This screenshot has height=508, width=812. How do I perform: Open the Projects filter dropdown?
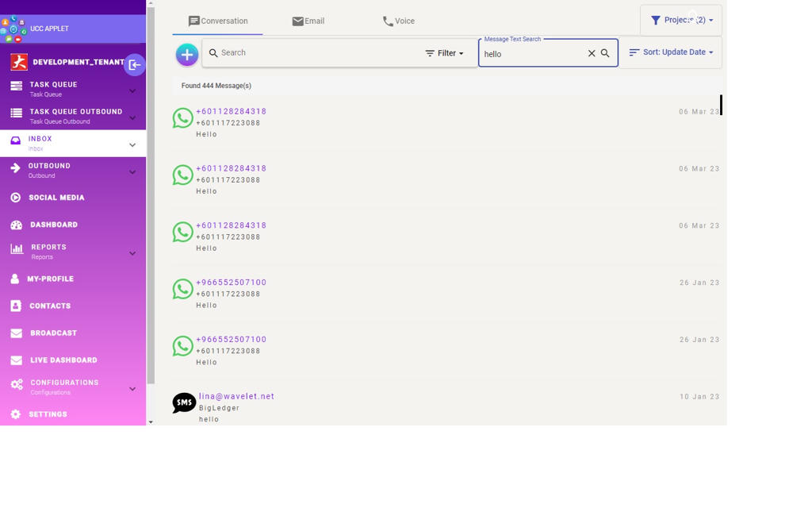click(681, 21)
